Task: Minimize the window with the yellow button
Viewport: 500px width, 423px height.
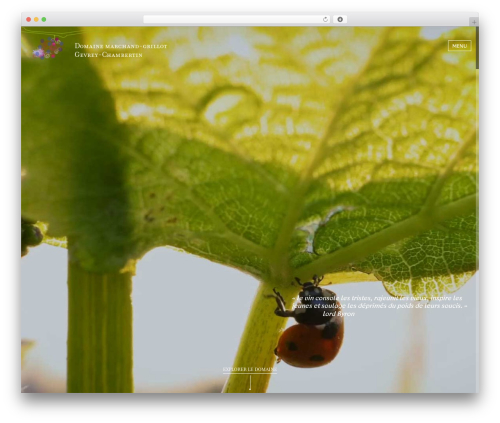Action: (x=36, y=20)
